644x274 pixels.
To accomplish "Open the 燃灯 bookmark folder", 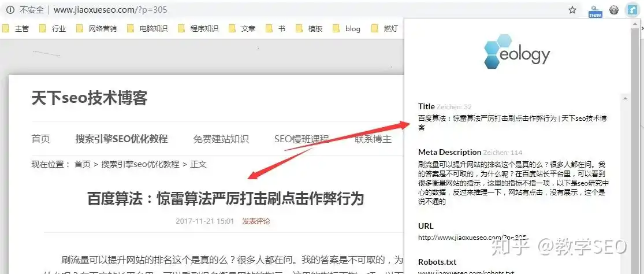I will pyautogui.click(x=385, y=28).
